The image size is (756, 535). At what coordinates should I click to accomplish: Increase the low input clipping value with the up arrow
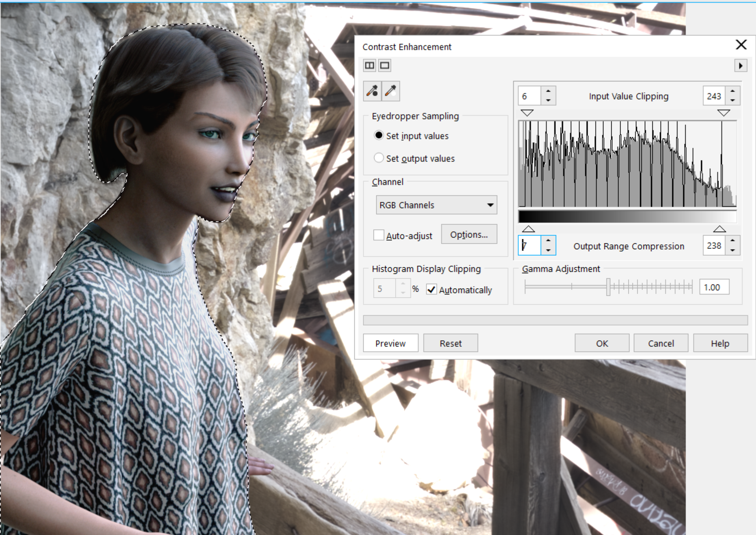click(x=548, y=91)
